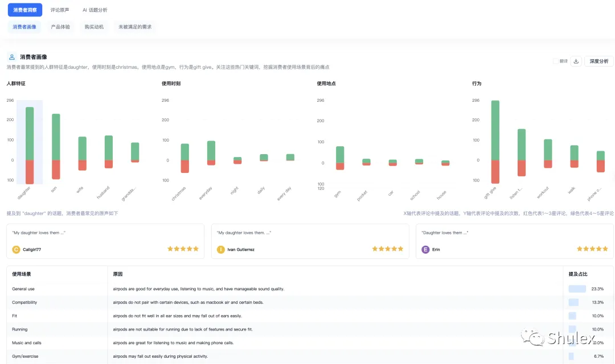Pick the husband bar in 人群特征 chart
This screenshot has height=364, width=615.
pos(109,152)
